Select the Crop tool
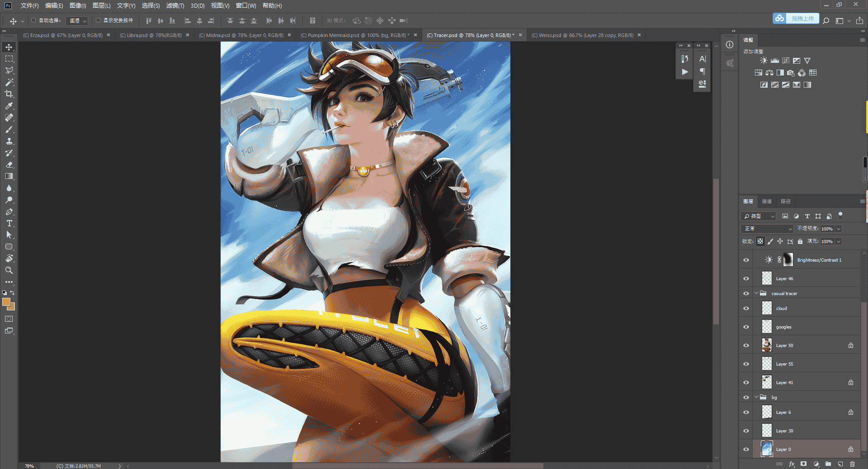Image resolution: width=868 pixels, height=469 pixels. click(x=9, y=94)
